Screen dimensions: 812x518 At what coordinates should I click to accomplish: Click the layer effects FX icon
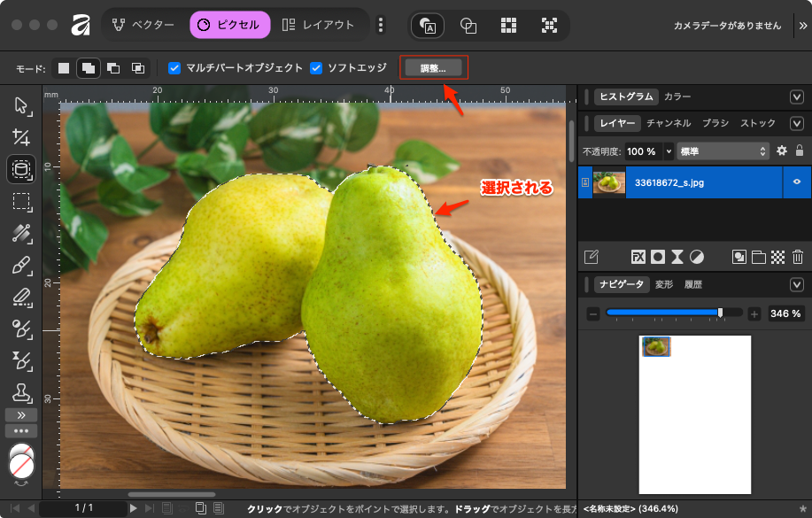(x=638, y=257)
